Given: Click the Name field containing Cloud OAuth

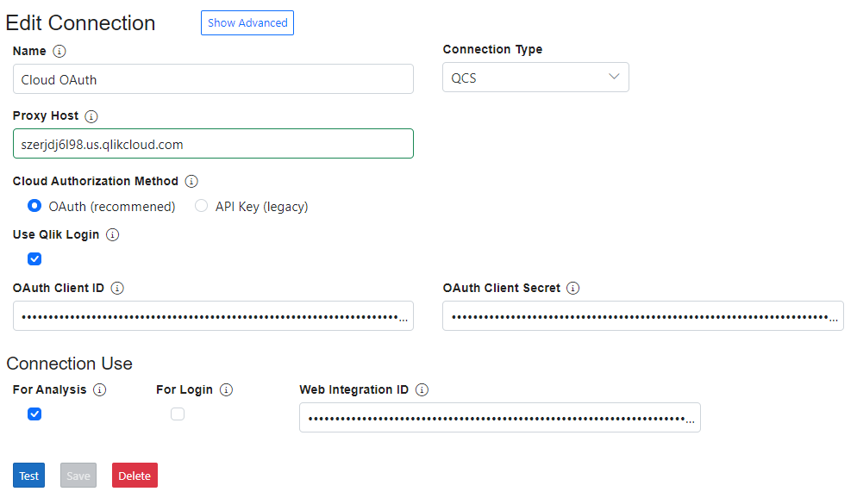Looking at the screenshot, I should [x=213, y=79].
